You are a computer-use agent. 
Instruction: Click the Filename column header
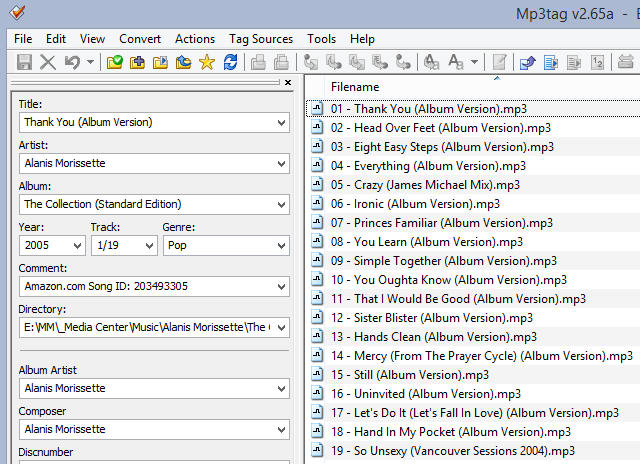(355, 87)
